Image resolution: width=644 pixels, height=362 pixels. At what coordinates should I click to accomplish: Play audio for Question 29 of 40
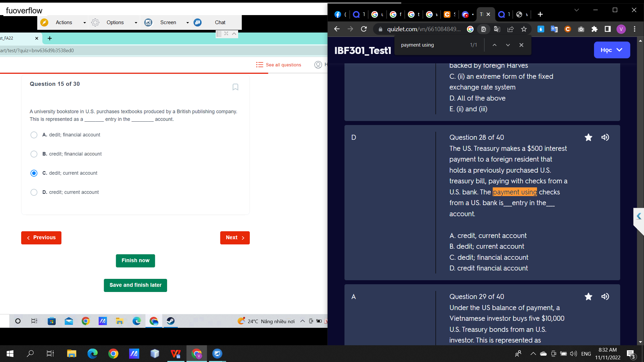pyautogui.click(x=605, y=297)
